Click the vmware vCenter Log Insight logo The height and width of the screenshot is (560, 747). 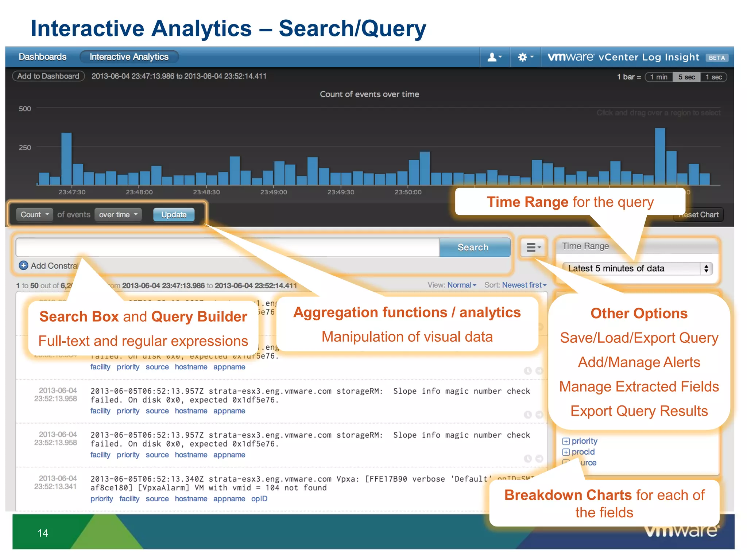pyautogui.click(x=623, y=57)
